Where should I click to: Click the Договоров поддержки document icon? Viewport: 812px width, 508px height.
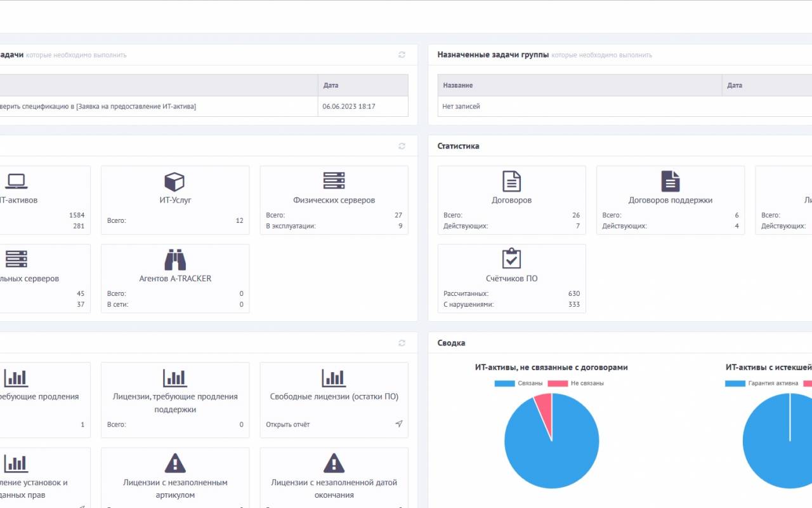coord(670,181)
